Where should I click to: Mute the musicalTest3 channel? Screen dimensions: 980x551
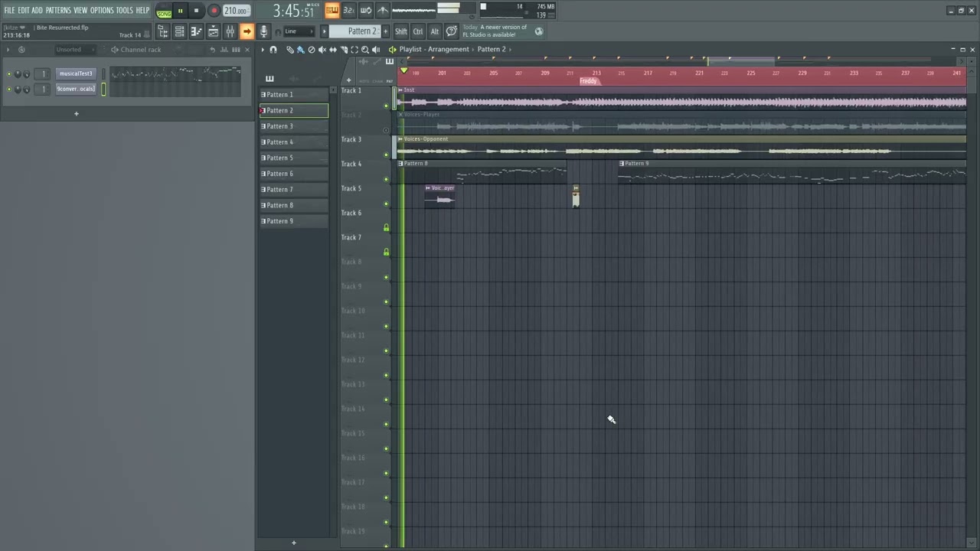pos(9,74)
